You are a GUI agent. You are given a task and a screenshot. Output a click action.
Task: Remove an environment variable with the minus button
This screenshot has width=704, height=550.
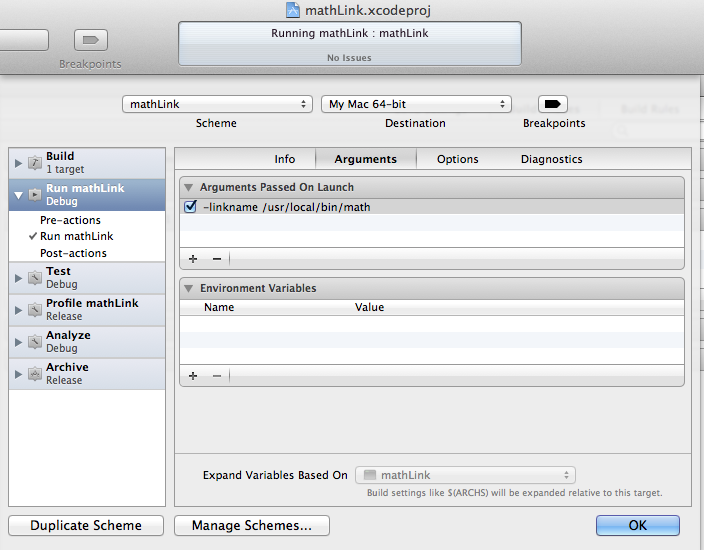coord(217,376)
